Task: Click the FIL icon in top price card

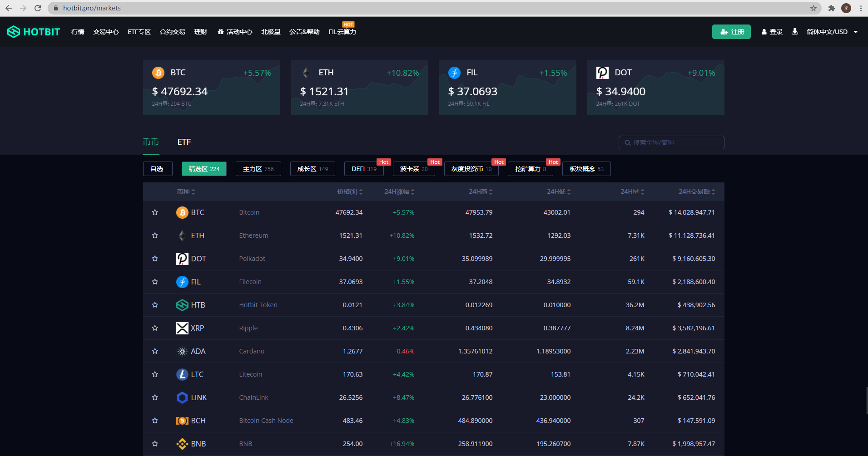Action: pos(454,73)
